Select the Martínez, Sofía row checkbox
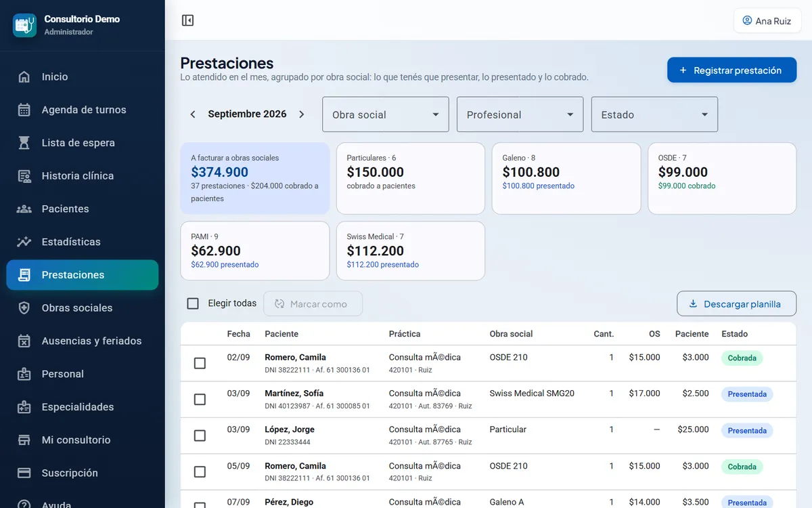This screenshot has width=812, height=508. click(200, 400)
